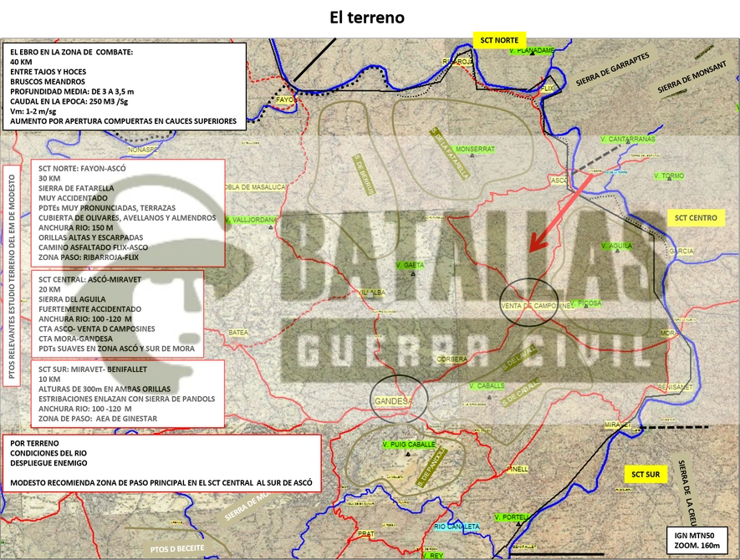The height and width of the screenshot is (560, 740).
Task: Click the "ALTURAS DE 300m EN AMBAS ORILLAS" line
Action: coord(105,389)
